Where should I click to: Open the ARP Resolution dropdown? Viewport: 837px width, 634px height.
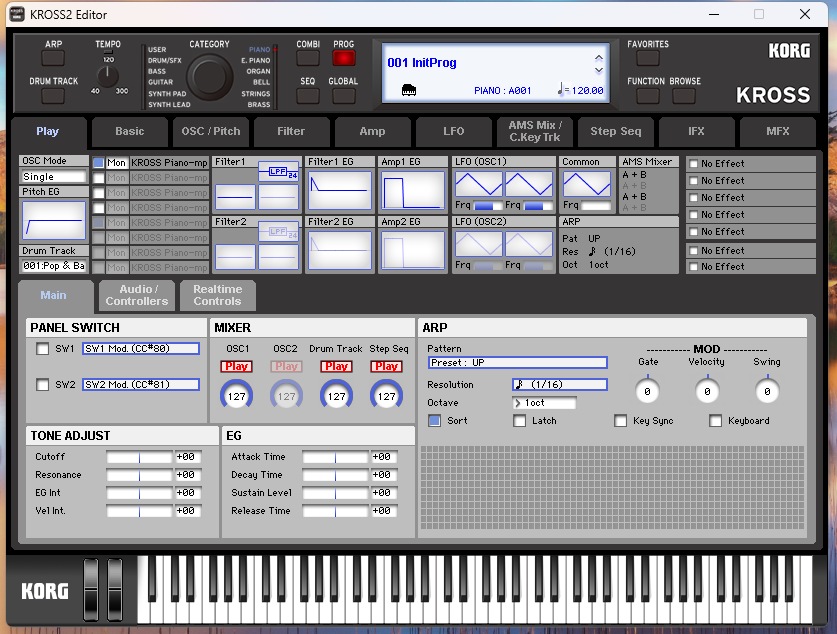click(559, 385)
